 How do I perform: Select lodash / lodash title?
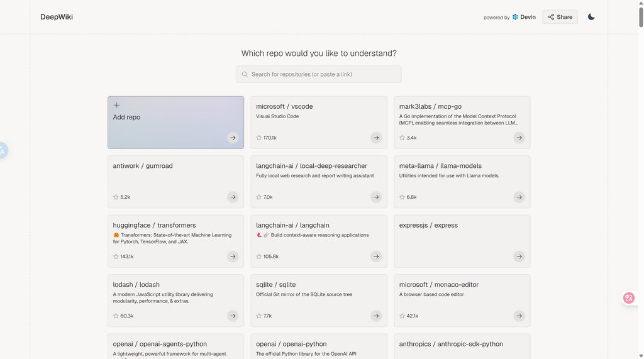click(136, 285)
